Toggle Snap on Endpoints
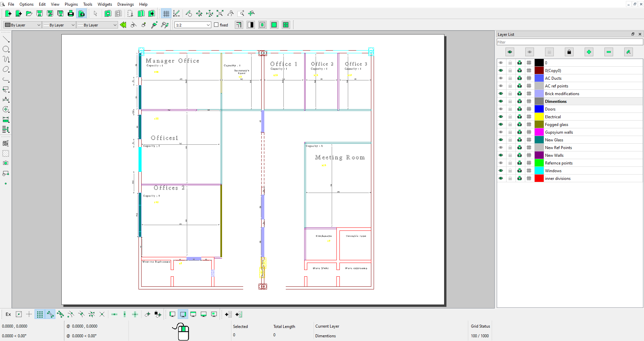The image size is (644, 341). point(50,314)
